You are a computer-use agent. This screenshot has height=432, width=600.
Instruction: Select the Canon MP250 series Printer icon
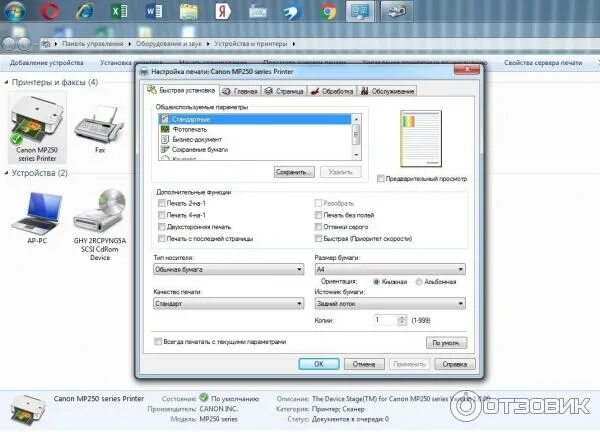(37, 129)
